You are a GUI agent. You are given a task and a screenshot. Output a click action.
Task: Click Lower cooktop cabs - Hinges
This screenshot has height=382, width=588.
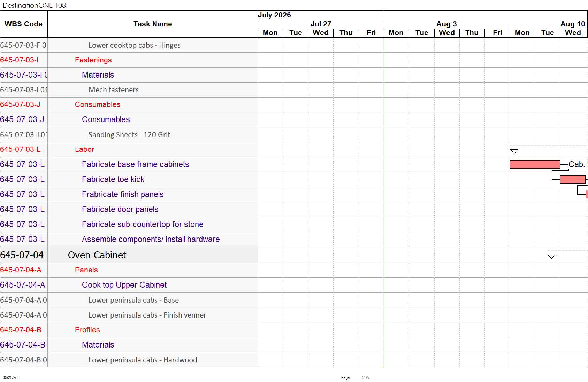[135, 45]
